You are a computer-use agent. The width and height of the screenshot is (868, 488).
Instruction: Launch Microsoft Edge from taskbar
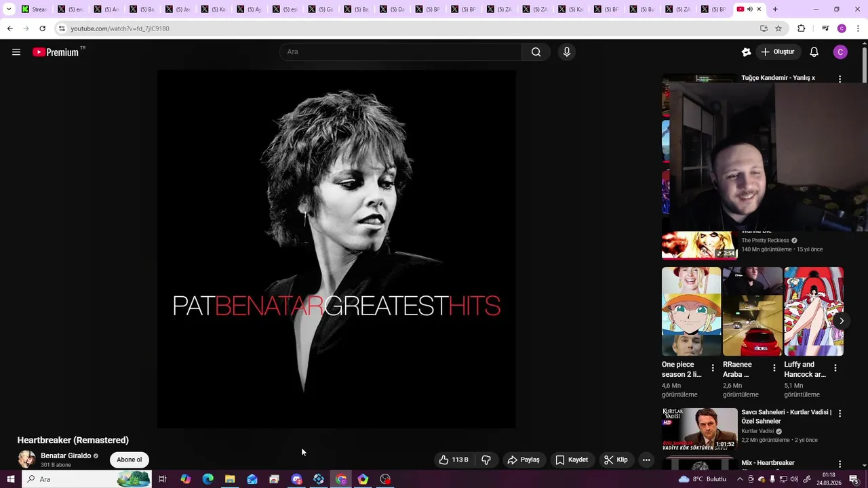tap(208, 479)
